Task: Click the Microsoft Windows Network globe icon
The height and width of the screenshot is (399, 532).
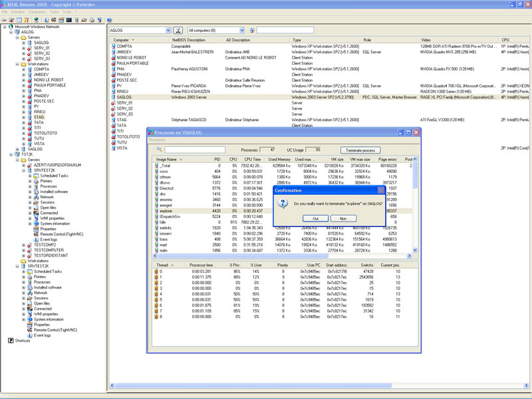Action: coord(11,27)
